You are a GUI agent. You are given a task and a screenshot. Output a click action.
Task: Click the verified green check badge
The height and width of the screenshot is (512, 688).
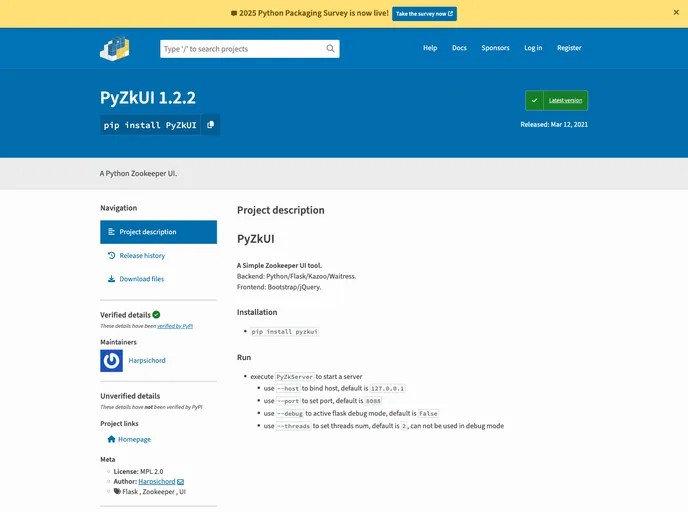coord(157,315)
